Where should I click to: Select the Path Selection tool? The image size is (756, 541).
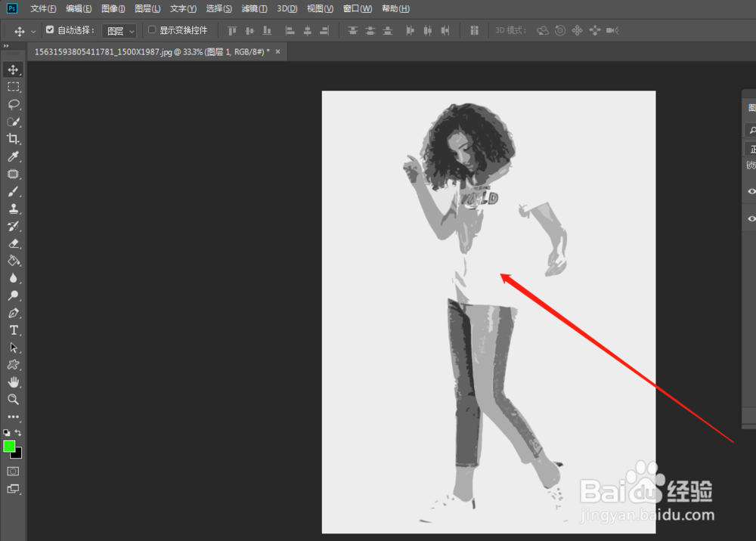click(x=13, y=348)
